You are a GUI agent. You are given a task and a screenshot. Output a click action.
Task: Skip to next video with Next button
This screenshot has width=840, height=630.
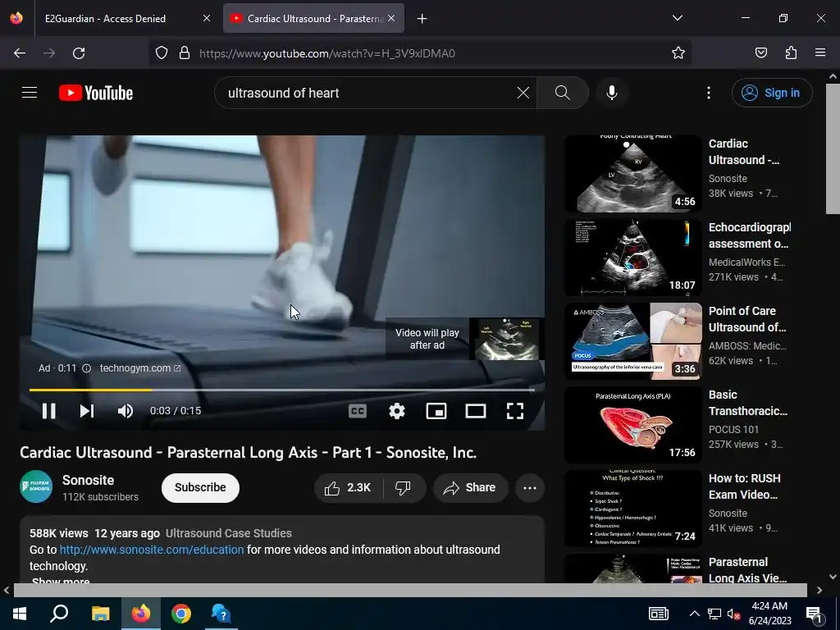click(87, 411)
